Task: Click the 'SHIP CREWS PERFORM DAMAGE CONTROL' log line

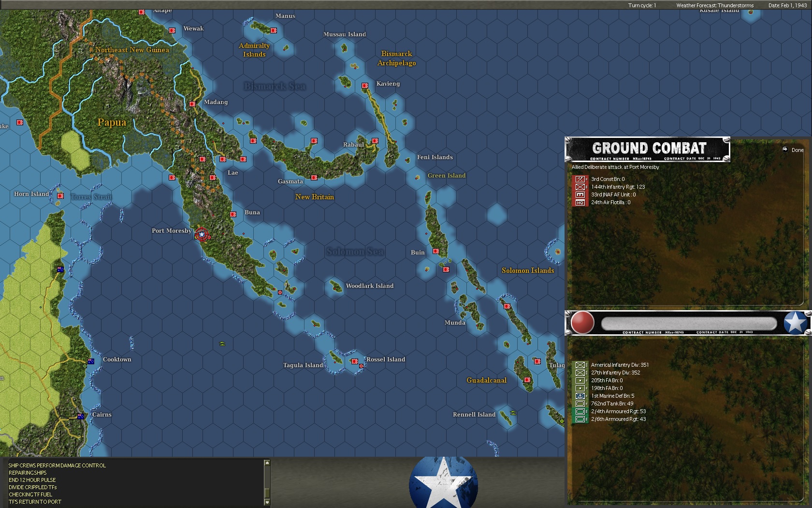Action: pos(57,465)
